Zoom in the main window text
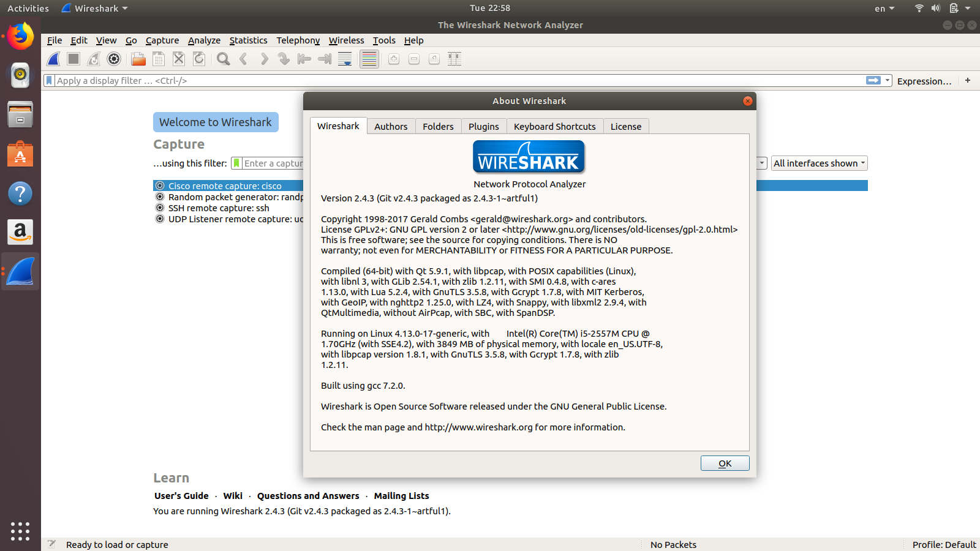Image resolution: width=980 pixels, height=551 pixels. tap(394, 59)
